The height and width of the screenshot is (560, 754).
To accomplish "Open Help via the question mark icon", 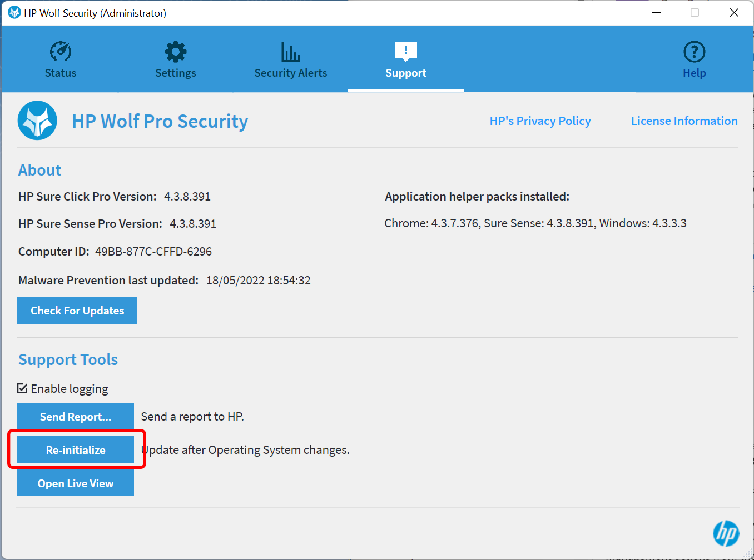I will click(694, 52).
